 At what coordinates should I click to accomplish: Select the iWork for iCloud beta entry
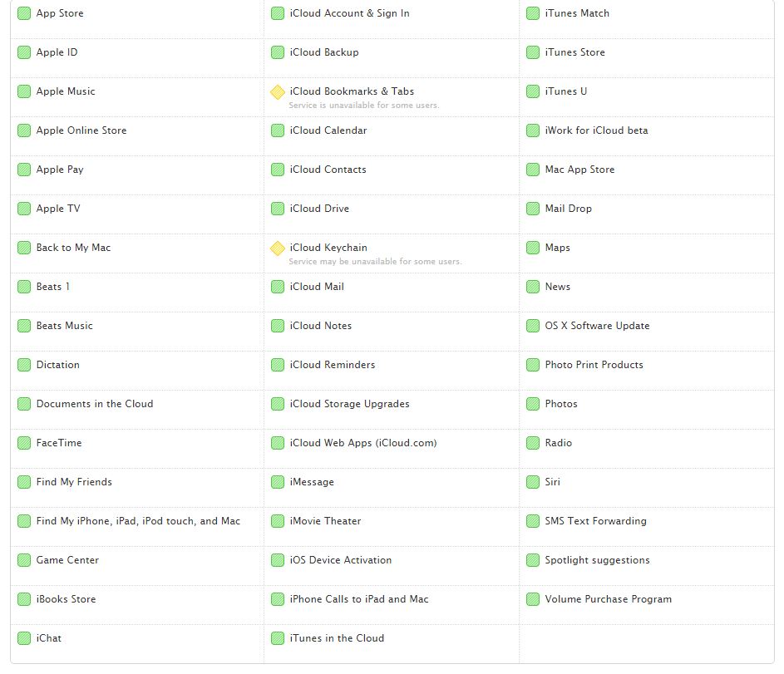tap(596, 130)
